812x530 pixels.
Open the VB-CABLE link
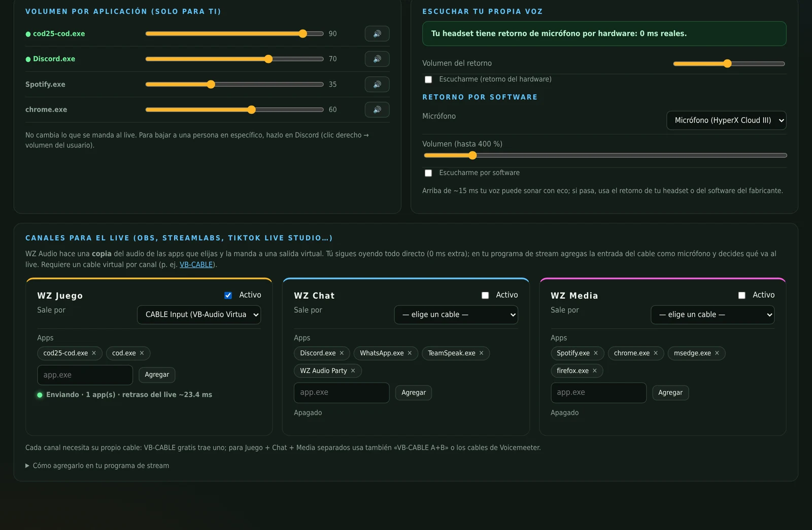point(196,264)
